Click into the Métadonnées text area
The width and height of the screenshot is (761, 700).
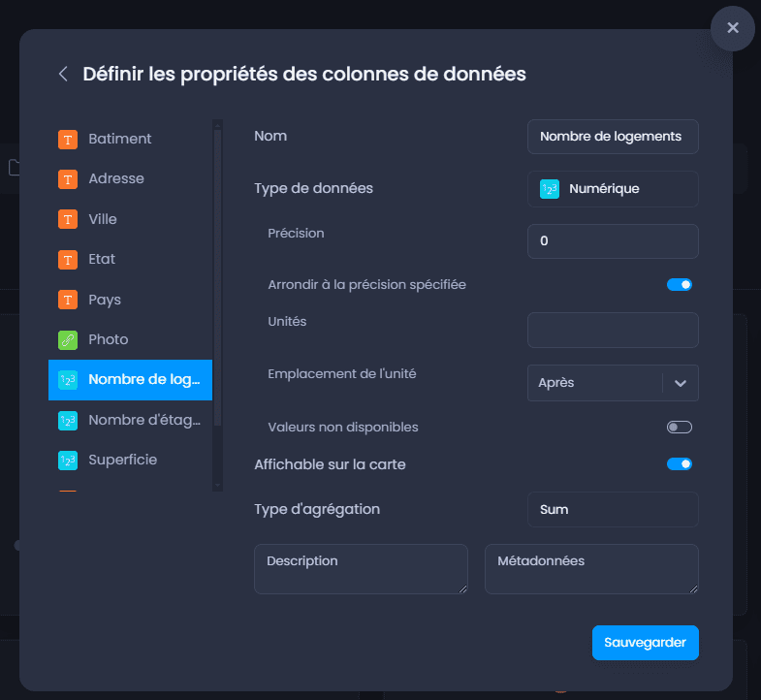point(591,569)
